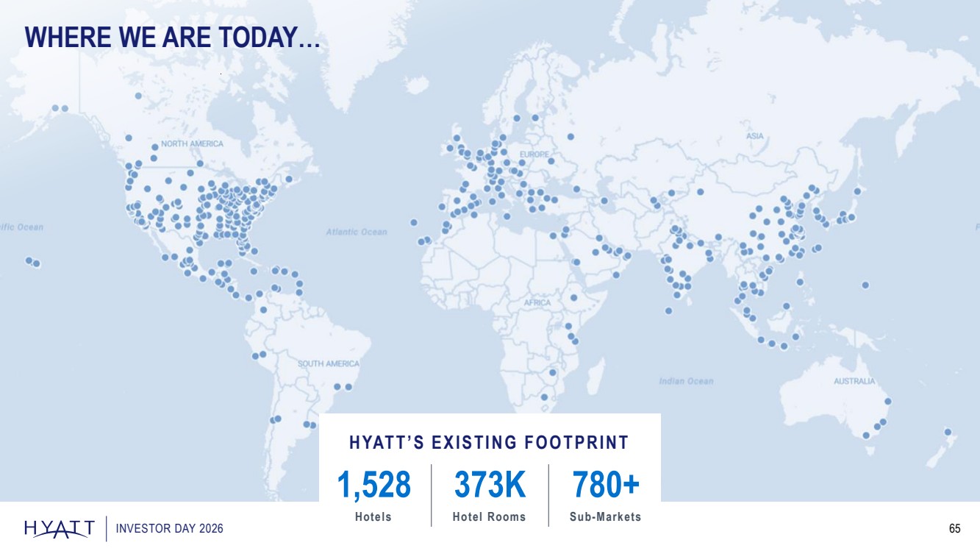Click the "SOUTH AMERICA" map label
This screenshot has height=551, width=980.
tap(329, 363)
